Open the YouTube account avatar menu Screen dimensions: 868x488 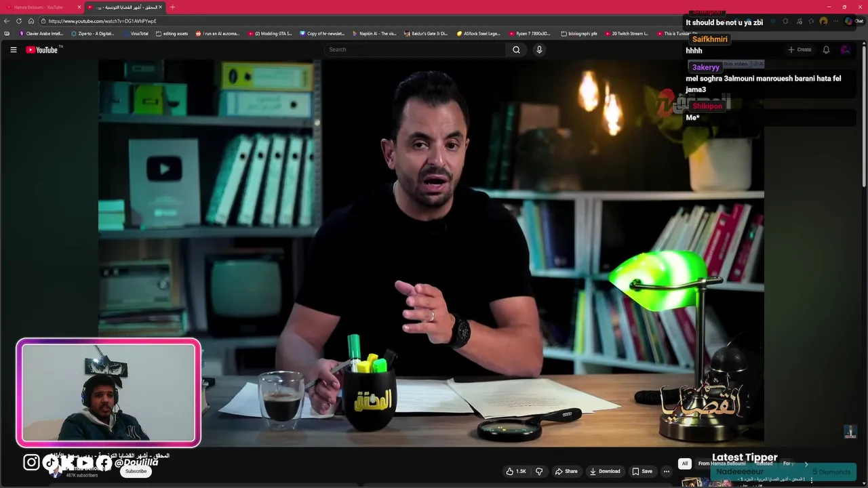845,49
